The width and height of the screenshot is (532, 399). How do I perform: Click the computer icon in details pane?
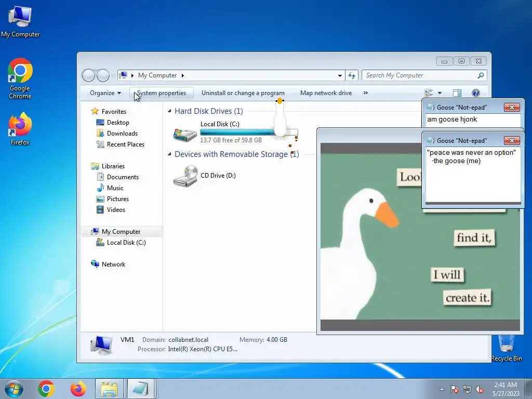101,345
